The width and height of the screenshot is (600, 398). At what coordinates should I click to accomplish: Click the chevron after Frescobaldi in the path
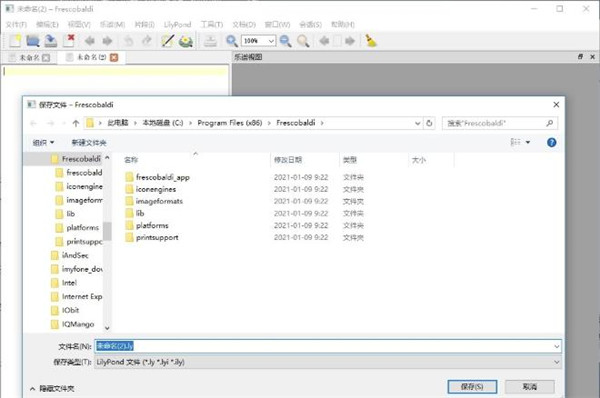pos(322,123)
